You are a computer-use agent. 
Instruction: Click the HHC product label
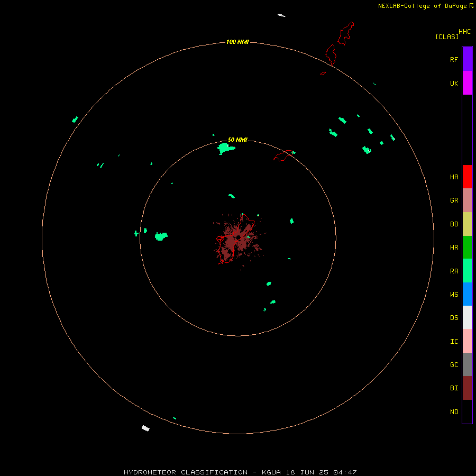tap(464, 32)
